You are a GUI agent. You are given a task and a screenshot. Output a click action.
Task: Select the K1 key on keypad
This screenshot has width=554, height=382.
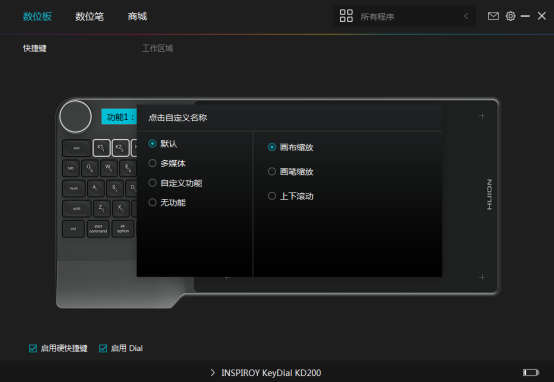[x=101, y=148]
